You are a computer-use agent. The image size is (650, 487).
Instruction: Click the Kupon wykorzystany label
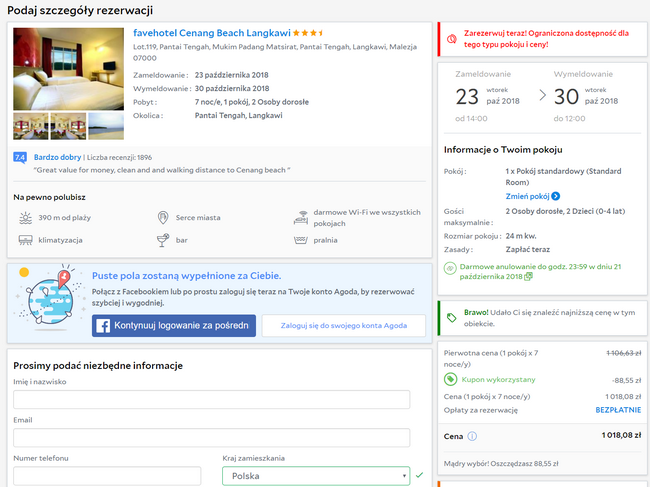498,379
